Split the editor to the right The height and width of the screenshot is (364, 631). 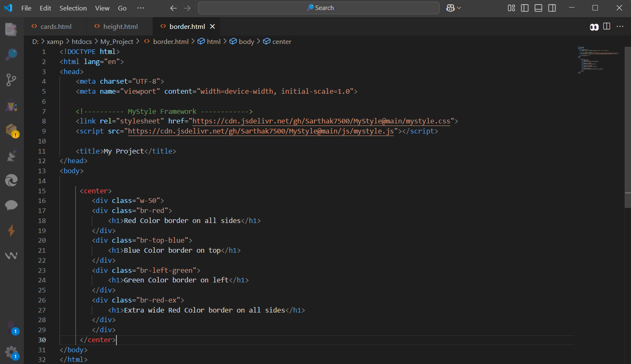tap(607, 26)
